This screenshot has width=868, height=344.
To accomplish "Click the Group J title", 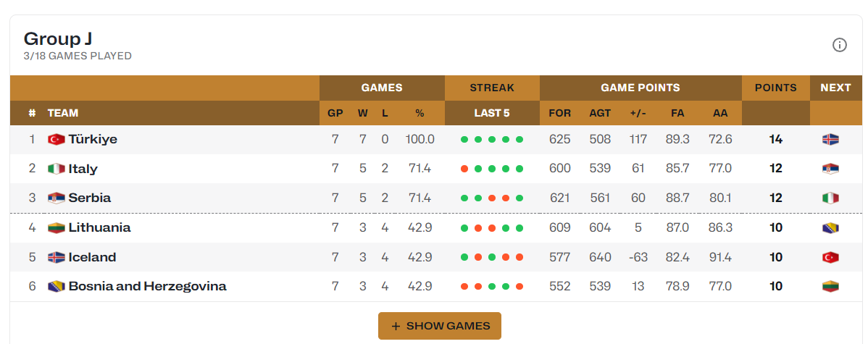I will click(x=57, y=38).
